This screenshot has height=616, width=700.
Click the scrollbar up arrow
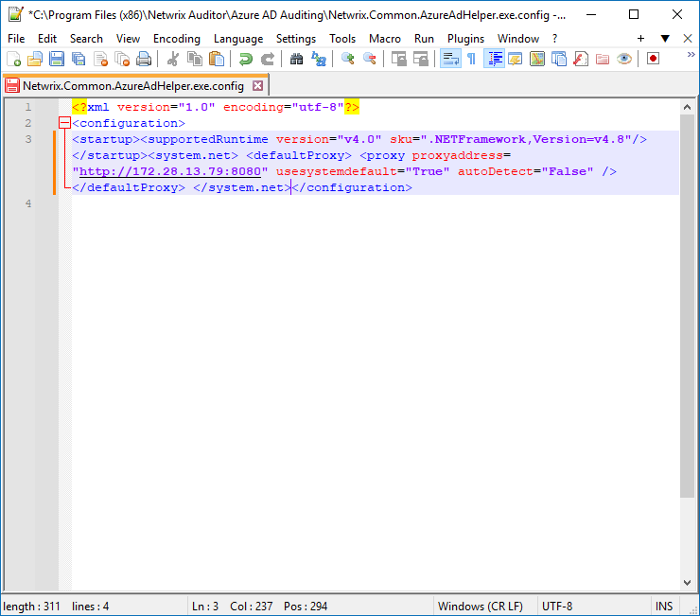coord(687,107)
